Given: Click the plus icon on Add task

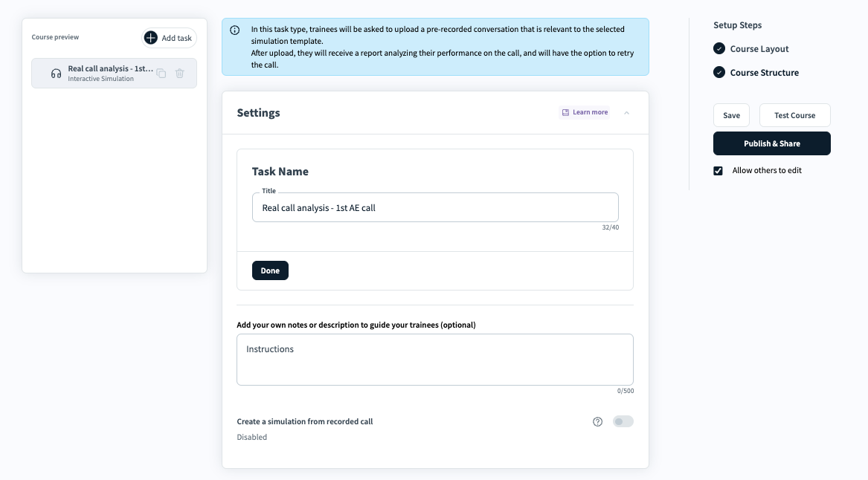Looking at the screenshot, I should (151, 38).
